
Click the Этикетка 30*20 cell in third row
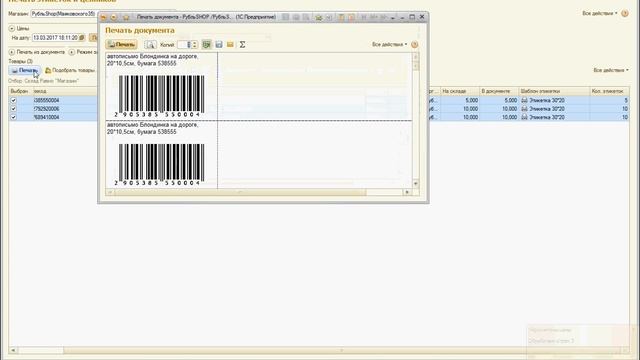(554, 117)
